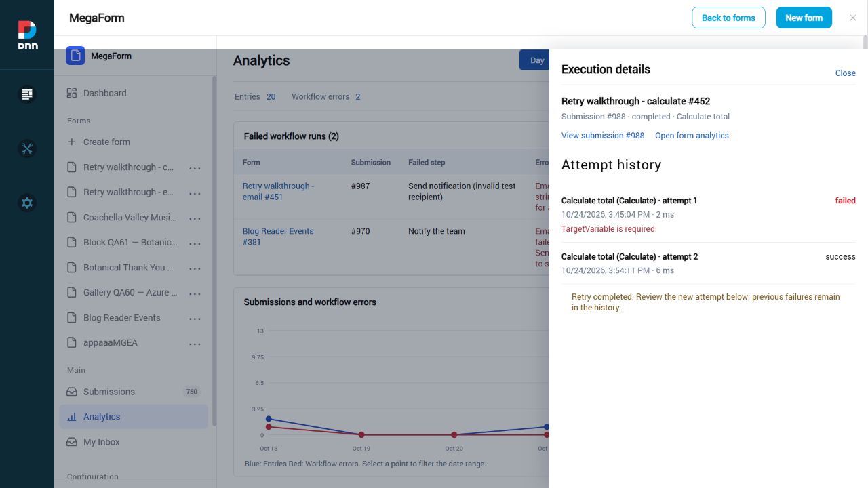Open the tools wrench icon in the left rail
The image size is (868, 488).
coord(27,148)
